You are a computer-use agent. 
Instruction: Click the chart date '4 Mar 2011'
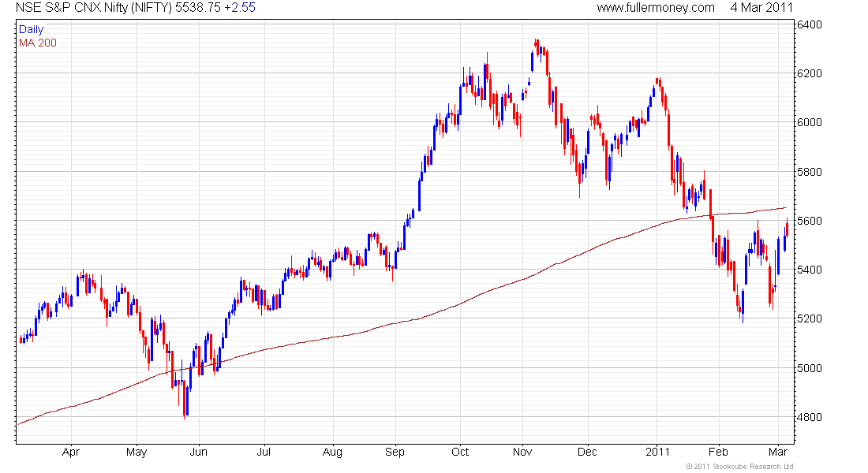761,8
